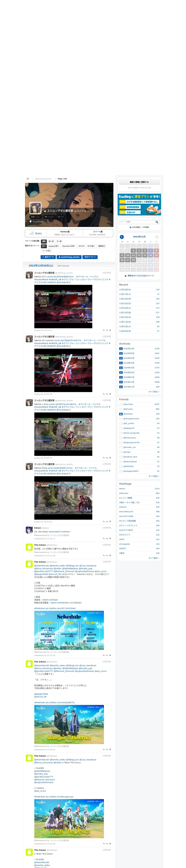
Task: Reply to the tweet posted at 23:54:13
Action: (104, 330)
